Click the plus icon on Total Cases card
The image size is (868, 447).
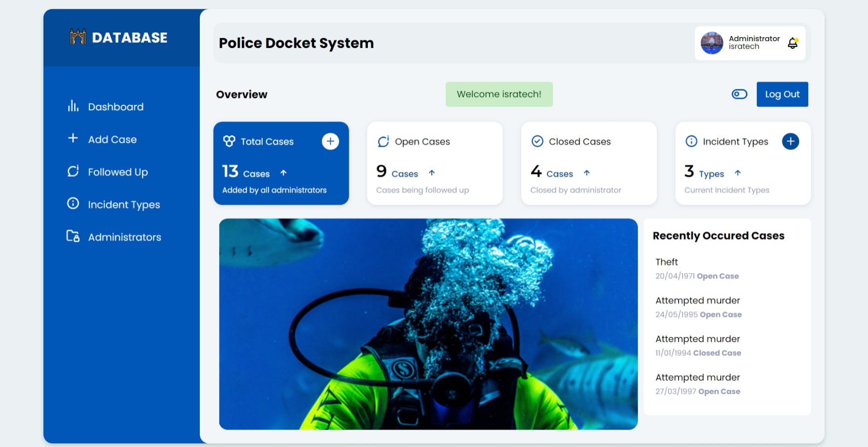[330, 141]
